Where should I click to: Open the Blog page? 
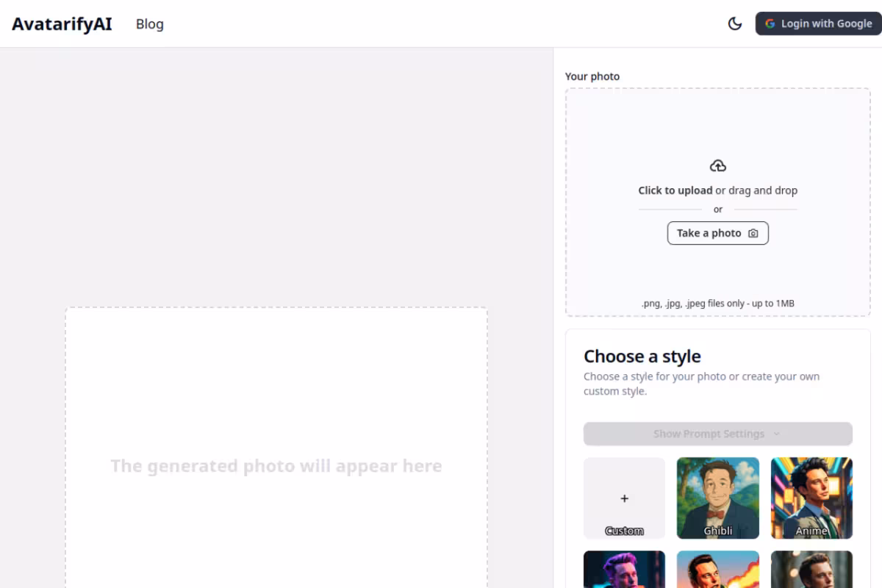pos(150,24)
